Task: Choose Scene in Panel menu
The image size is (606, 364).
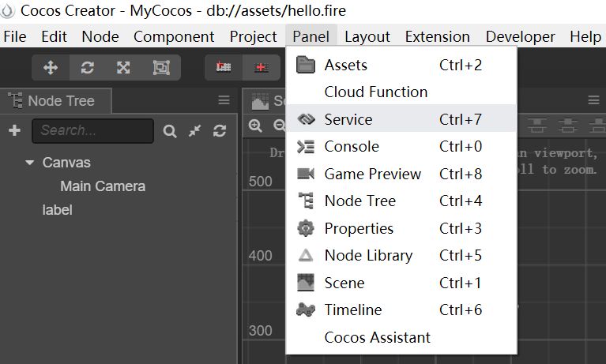Action: pos(401,283)
